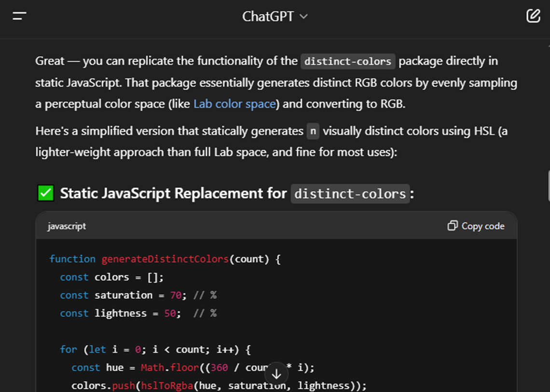Start a new chat with the edit icon

(533, 16)
